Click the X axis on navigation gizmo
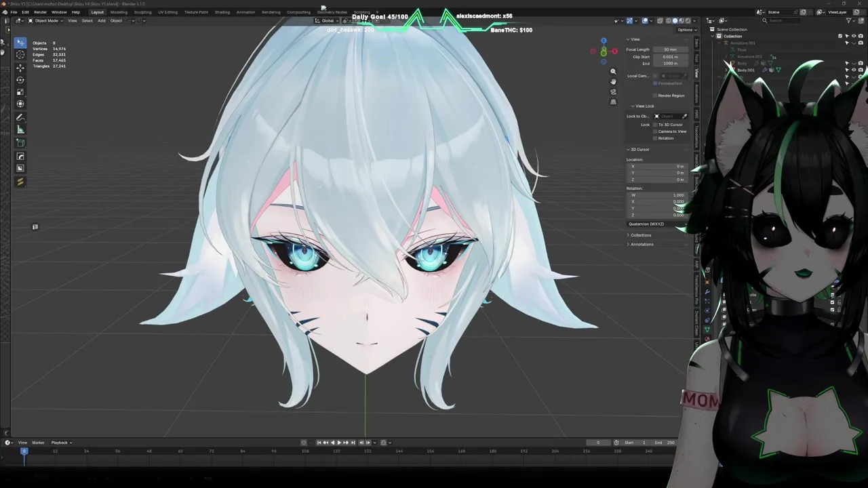Screen dimensions: 868x488 [614, 51]
